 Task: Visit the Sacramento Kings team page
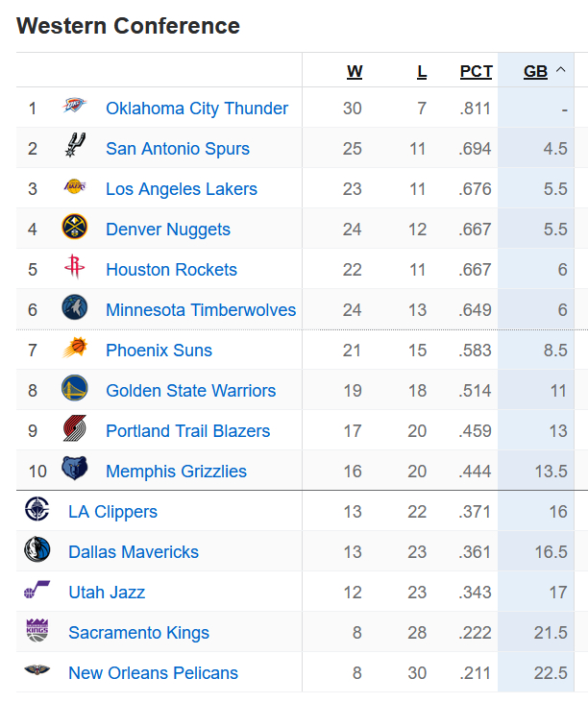pyautogui.click(x=138, y=632)
